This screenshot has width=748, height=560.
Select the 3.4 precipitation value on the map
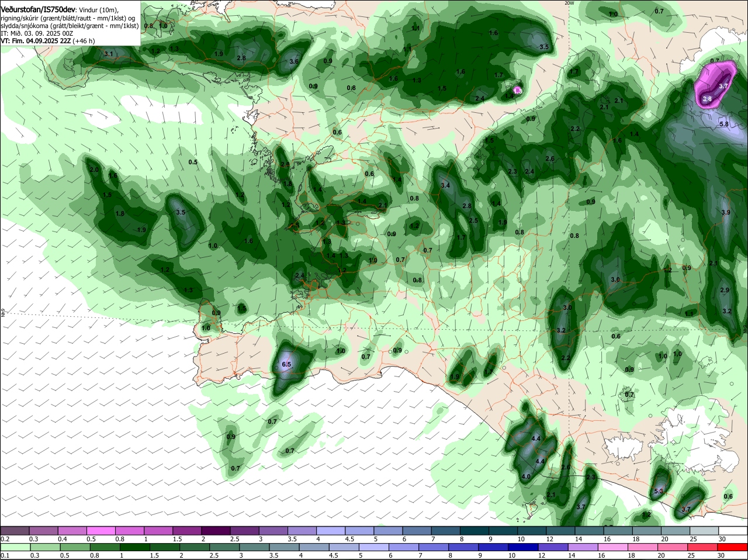pos(445,185)
